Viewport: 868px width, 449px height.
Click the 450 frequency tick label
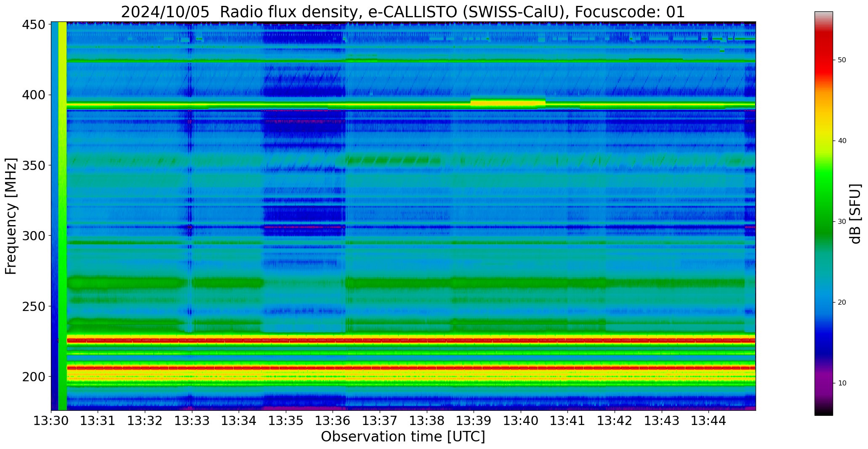point(34,25)
